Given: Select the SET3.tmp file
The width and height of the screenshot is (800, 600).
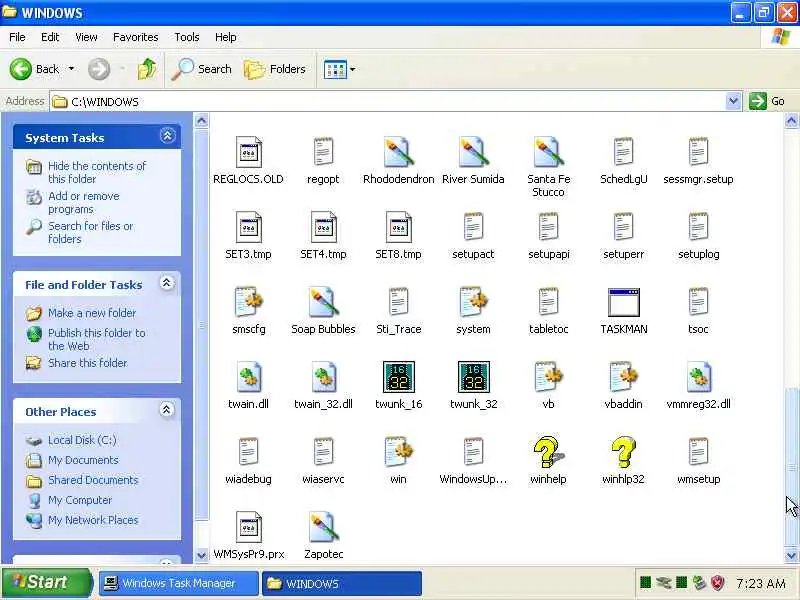Looking at the screenshot, I should pyautogui.click(x=248, y=227).
